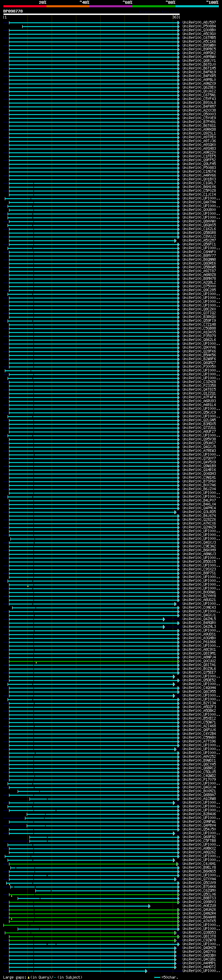
Task: Select the UniRef100_A0EZU9 label
Action: [x=199, y=906]
